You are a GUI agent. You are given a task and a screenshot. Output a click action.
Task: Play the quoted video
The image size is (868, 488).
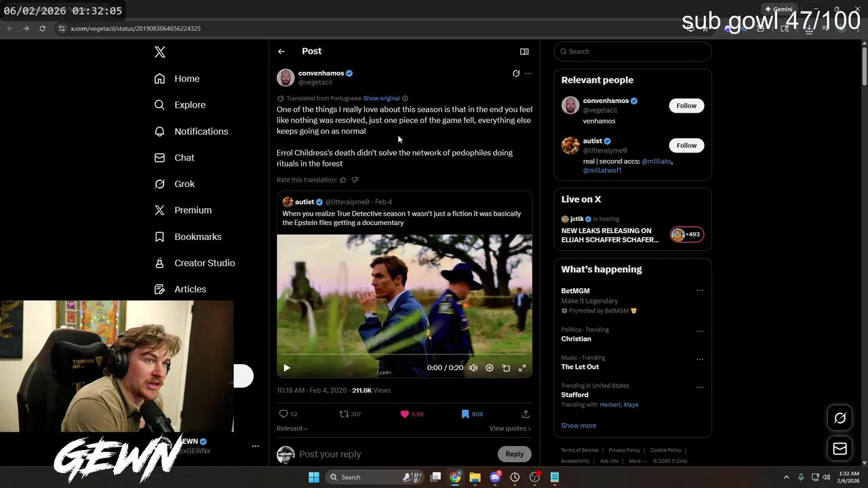pyautogui.click(x=286, y=368)
